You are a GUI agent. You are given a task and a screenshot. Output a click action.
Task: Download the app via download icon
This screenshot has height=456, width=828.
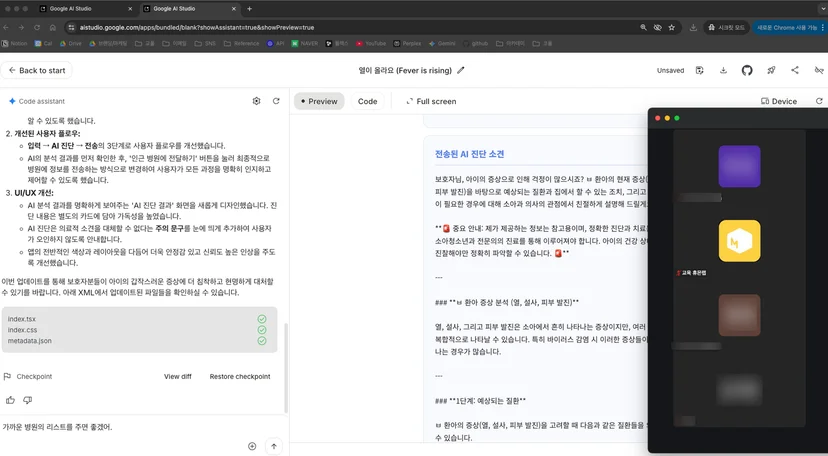(723, 70)
